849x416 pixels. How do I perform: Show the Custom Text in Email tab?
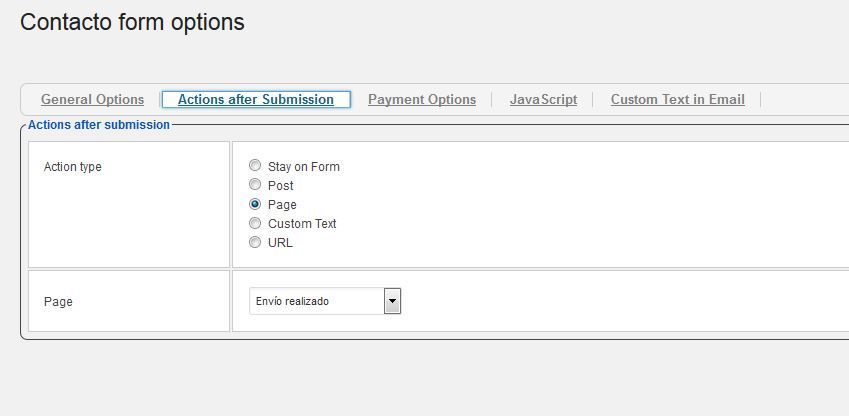pyautogui.click(x=677, y=100)
